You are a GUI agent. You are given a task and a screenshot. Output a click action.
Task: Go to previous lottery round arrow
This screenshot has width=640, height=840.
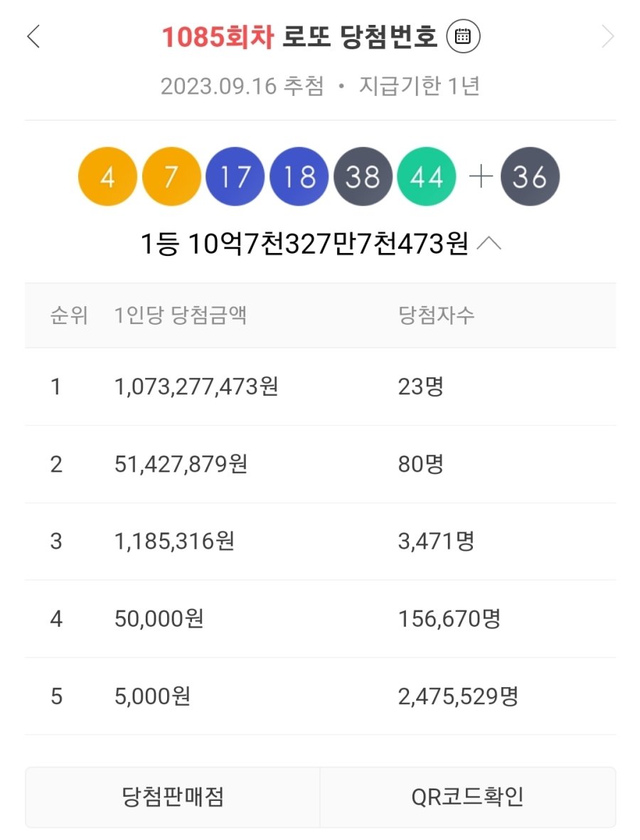pos(33,36)
